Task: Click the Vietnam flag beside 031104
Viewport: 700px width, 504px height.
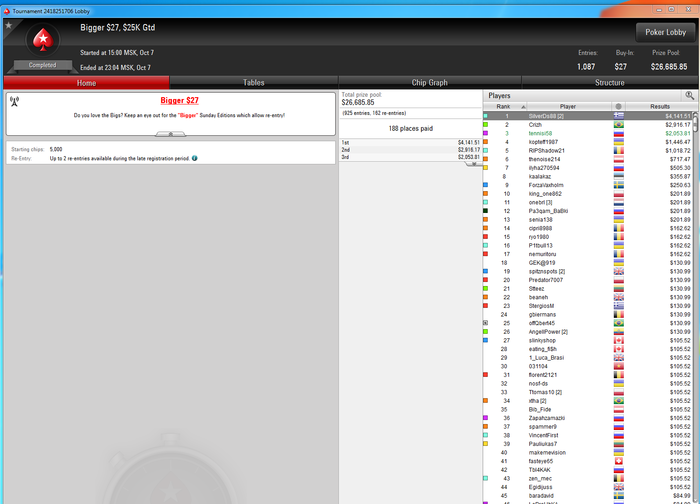Action: point(619,367)
